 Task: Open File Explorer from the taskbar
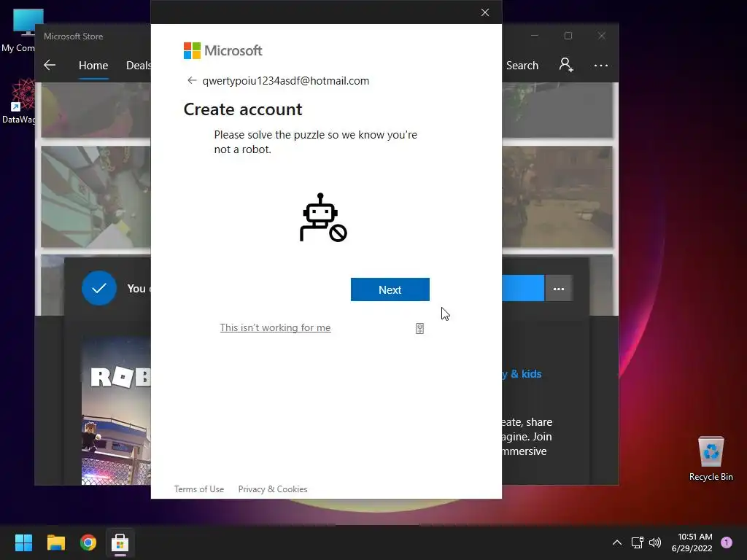(55, 542)
